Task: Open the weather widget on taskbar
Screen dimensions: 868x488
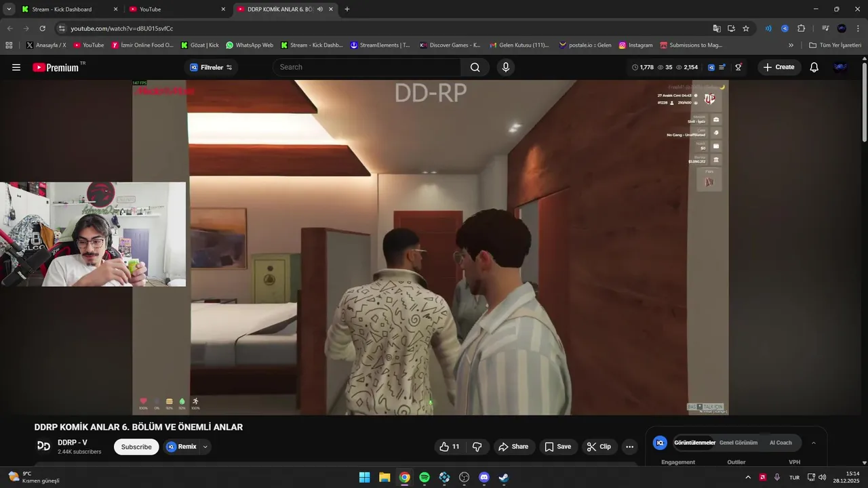Action: (33, 477)
